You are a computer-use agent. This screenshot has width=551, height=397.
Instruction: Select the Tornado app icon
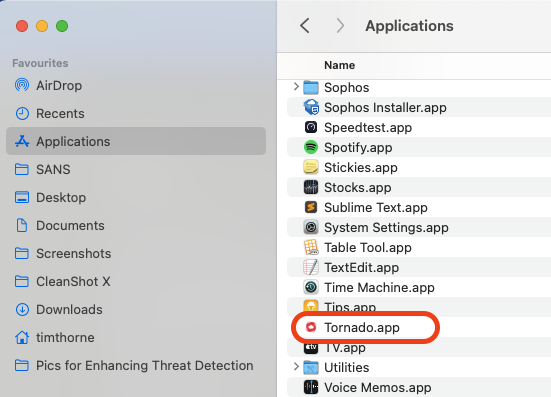[x=311, y=327]
